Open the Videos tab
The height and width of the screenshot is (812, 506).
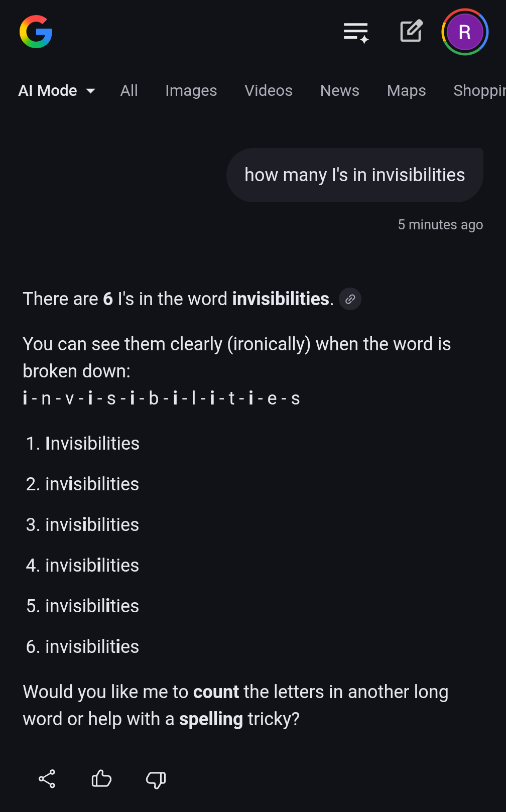(268, 91)
